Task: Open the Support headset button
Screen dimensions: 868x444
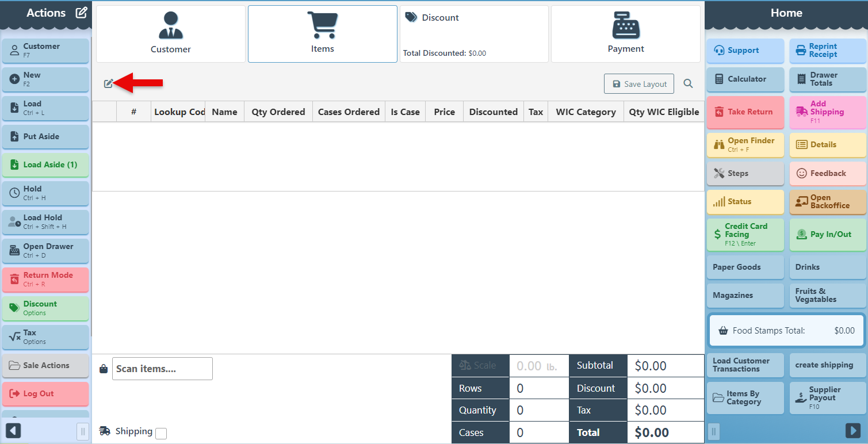Action: [745, 51]
